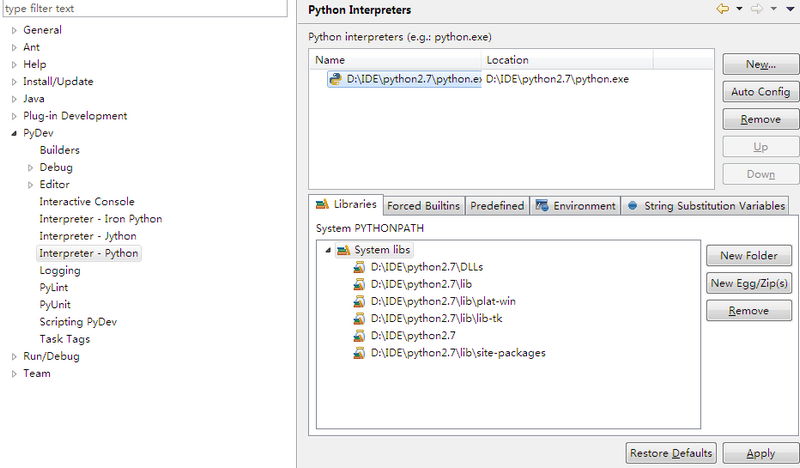Image resolution: width=800 pixels, height=468 pixels.
Task: Collapse the System libs tree node
Action: pos(328,250)
